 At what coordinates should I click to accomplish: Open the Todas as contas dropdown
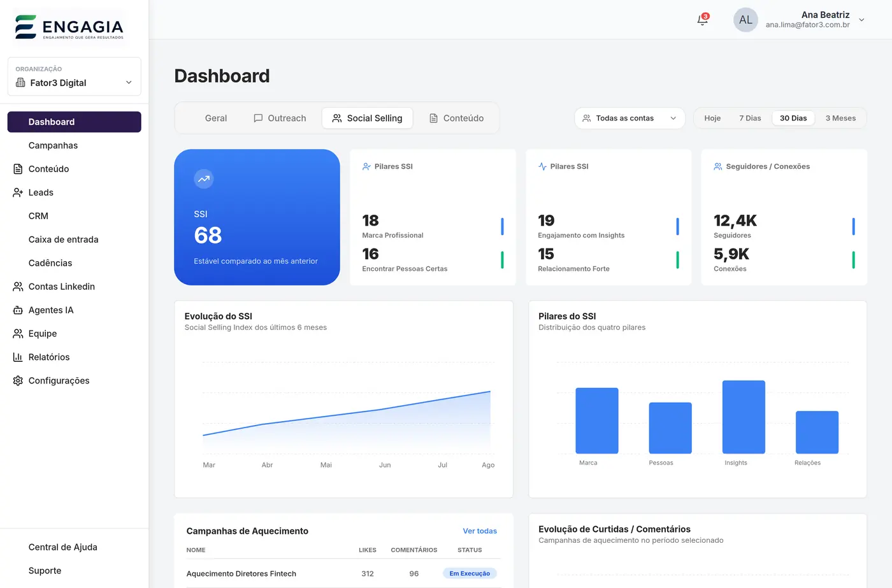point(629,118)
